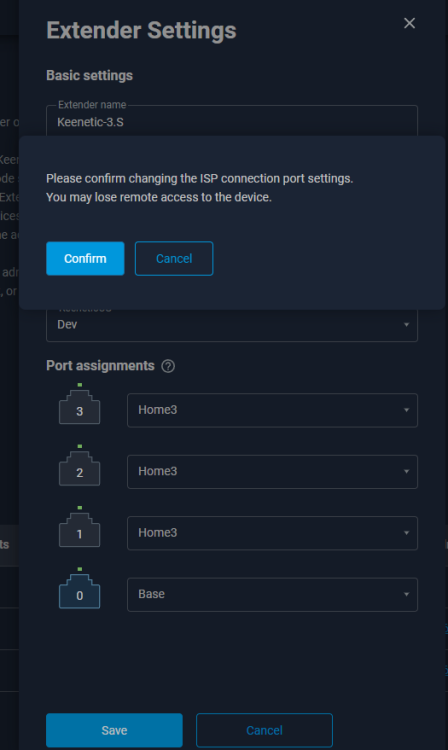The height and width of the screenshot is (750, 448).
Task: Expand the port 2 Home3 dropdown
Action: (x=272, y=472)
